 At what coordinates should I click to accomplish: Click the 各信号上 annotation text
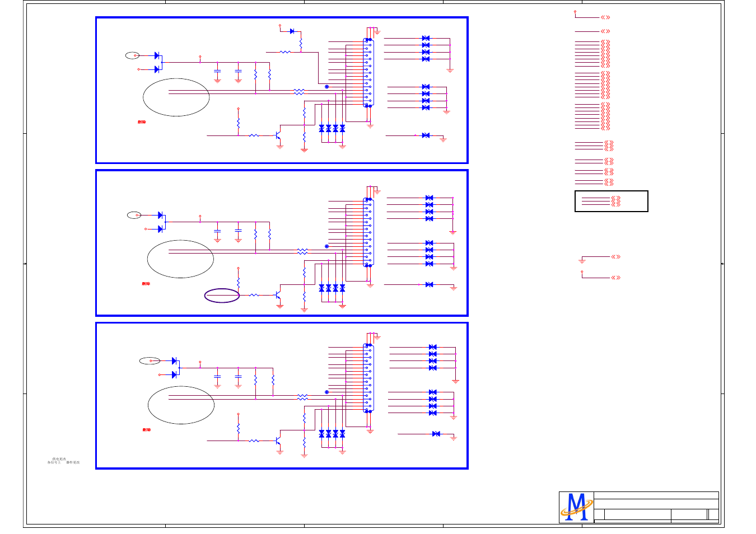coord(54,462)
